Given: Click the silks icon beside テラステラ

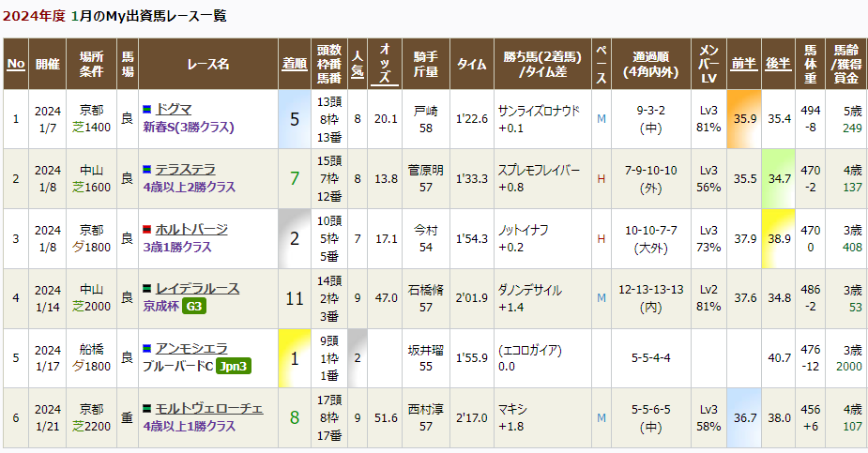Looking at the screenshot, I should click(x=147, y=170).
